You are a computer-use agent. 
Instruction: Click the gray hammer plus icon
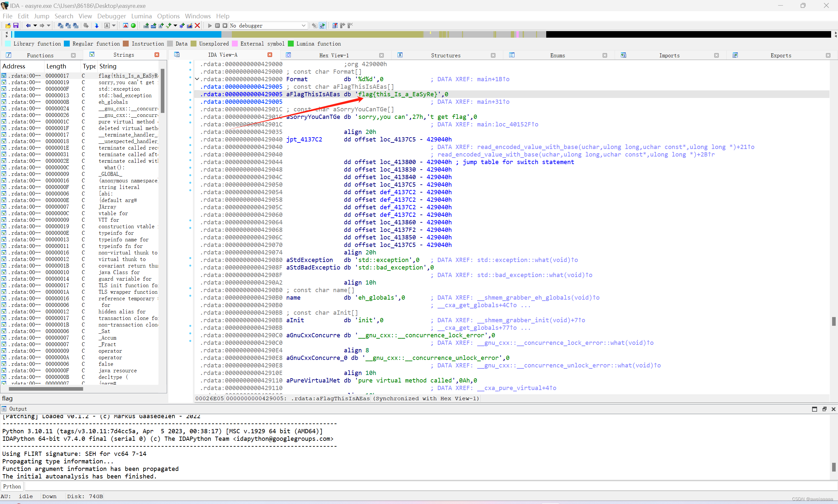pos(342,26)
